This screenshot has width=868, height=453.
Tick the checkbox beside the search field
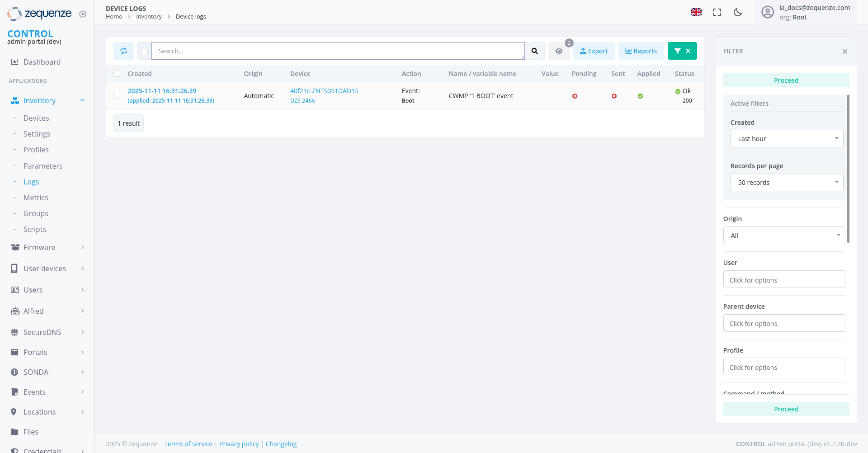(x=145, y=52)
